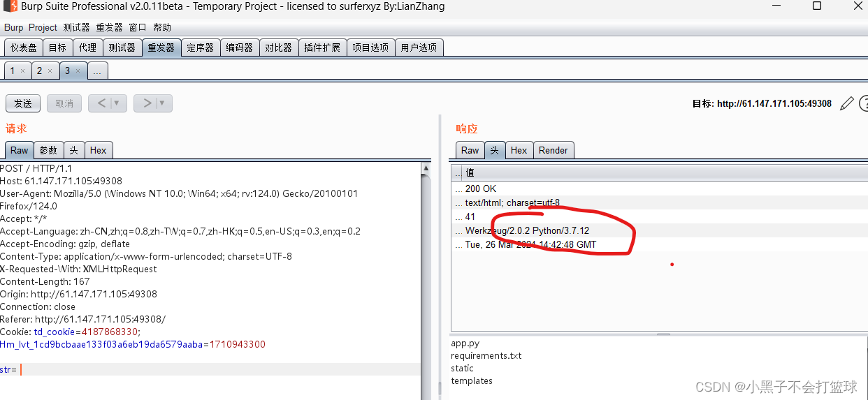Viewport: 868px width, 400px height.
Task: Open help via the question mark icon
Action: click(864, 103)
